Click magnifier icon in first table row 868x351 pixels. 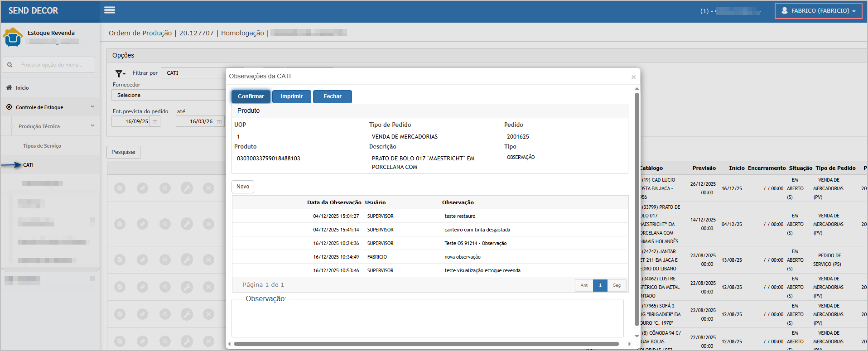165,188
